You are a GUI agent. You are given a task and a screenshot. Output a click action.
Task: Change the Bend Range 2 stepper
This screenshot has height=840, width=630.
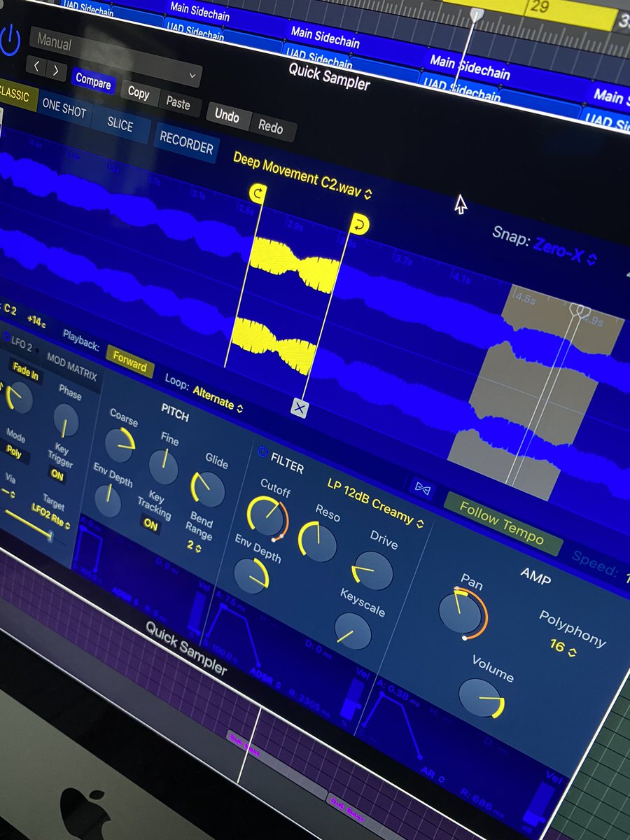(x=193, y=545)
